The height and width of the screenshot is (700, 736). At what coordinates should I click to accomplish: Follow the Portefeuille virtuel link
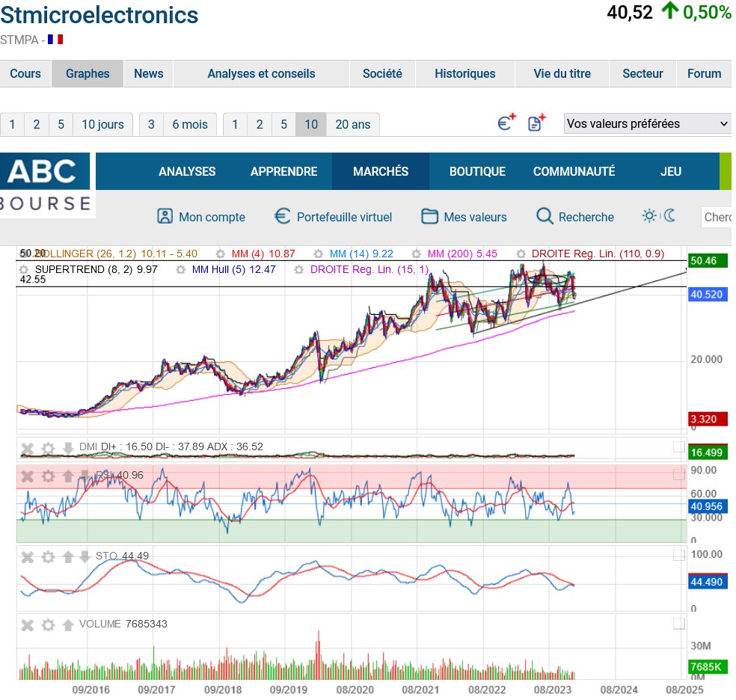[x=344, y=217]
